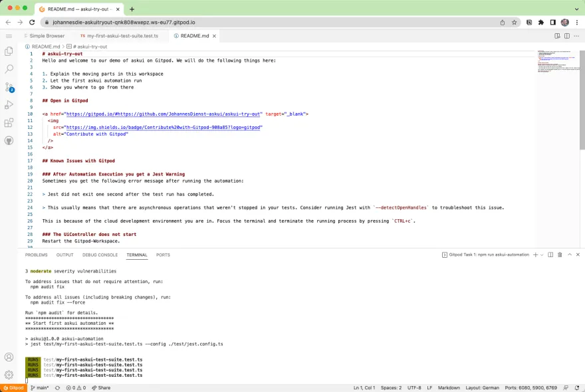The image size is (585, 392).
Task: Open the GitHub view in activity bar
Action: [9, 141]
